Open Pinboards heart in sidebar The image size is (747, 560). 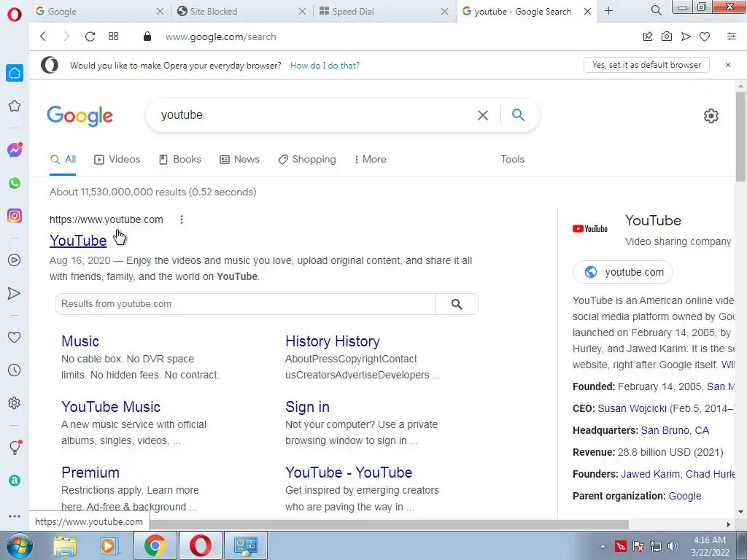pos(15,337)
